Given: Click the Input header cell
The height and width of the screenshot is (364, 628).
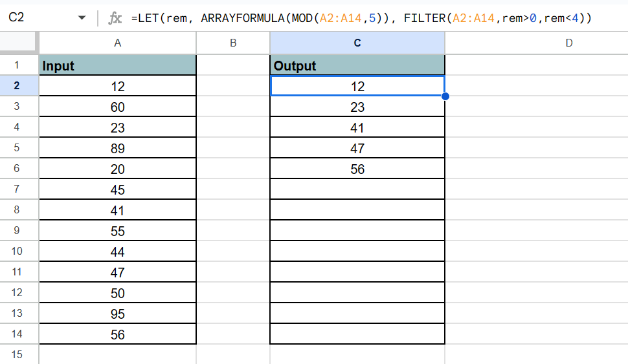Looking at the screenshot, I should click(117, 65).
